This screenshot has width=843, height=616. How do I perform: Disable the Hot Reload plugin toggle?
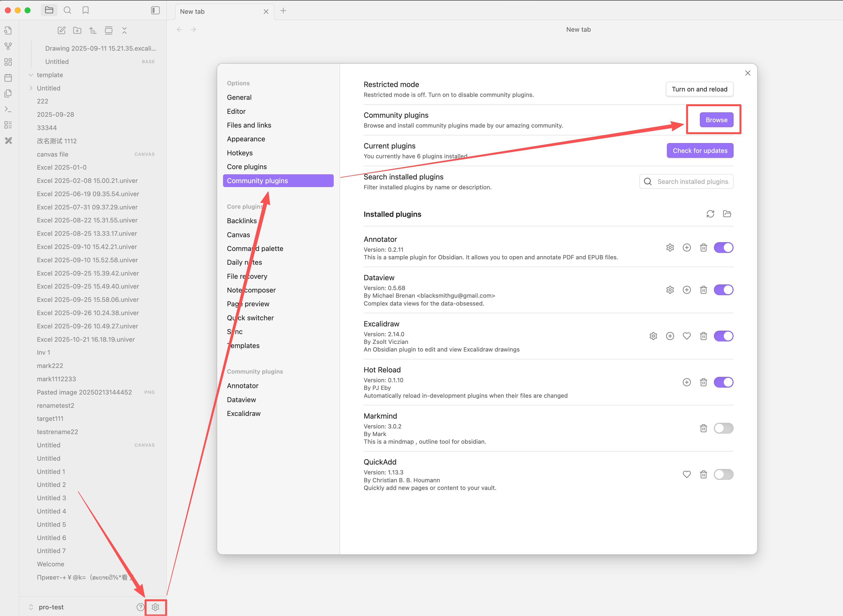(x=723, y=382)
